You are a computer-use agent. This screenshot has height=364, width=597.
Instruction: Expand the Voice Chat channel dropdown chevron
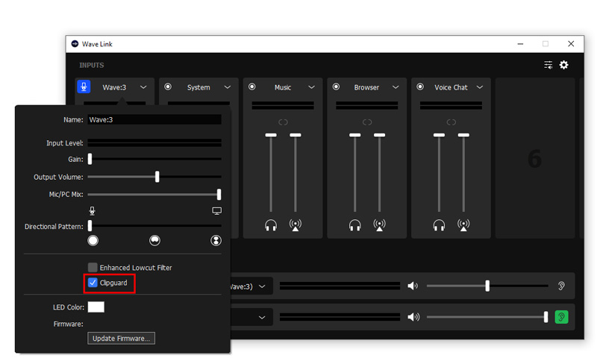coord(480,87)
